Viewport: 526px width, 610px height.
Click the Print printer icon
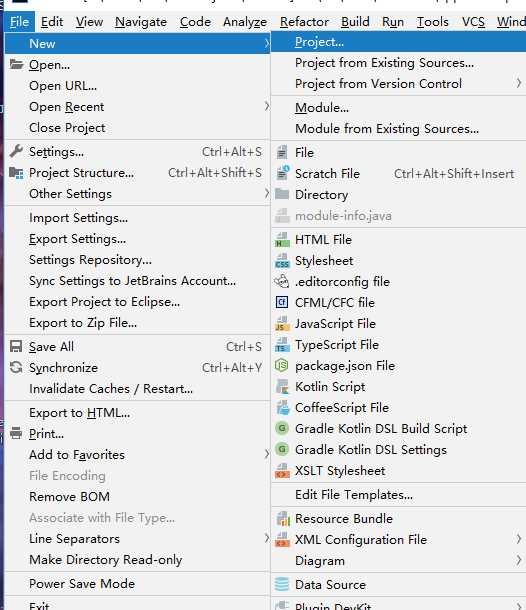(x=16, y=433)
